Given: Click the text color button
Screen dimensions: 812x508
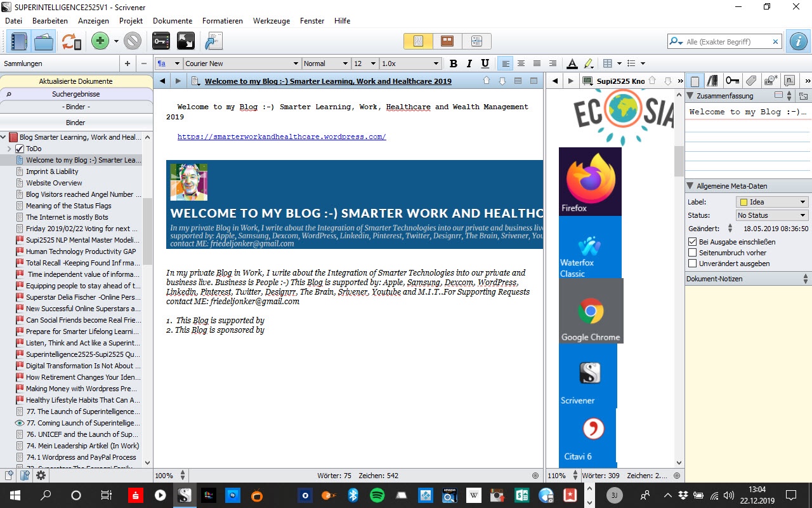Looking at the screenshot, I should (572, 63).
